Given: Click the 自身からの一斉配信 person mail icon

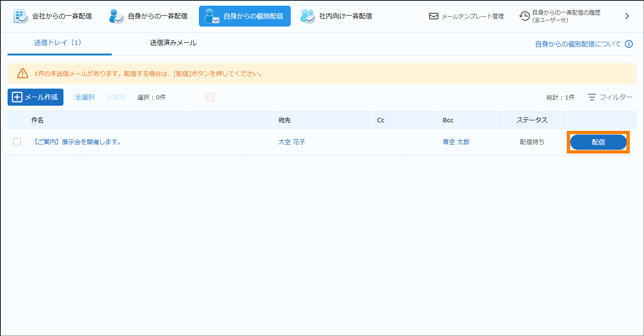Looking at the screenshot, I should pos(116,16).
